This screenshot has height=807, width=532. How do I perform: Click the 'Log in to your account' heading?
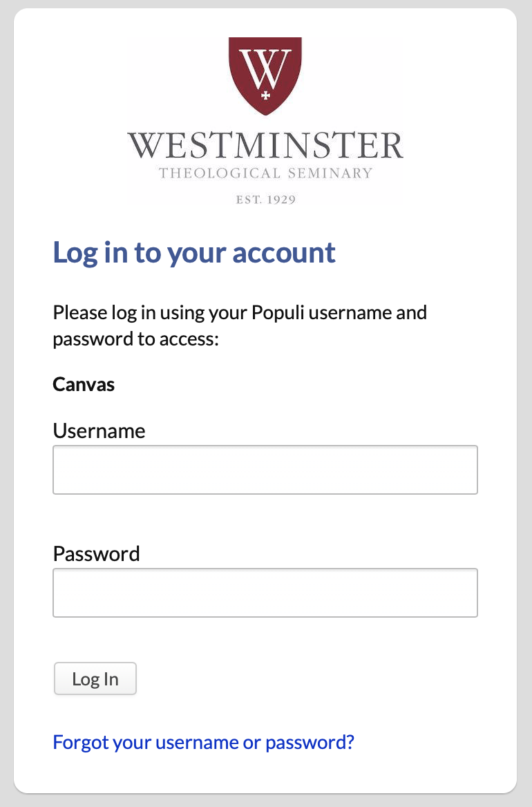(x=194, y=253)
